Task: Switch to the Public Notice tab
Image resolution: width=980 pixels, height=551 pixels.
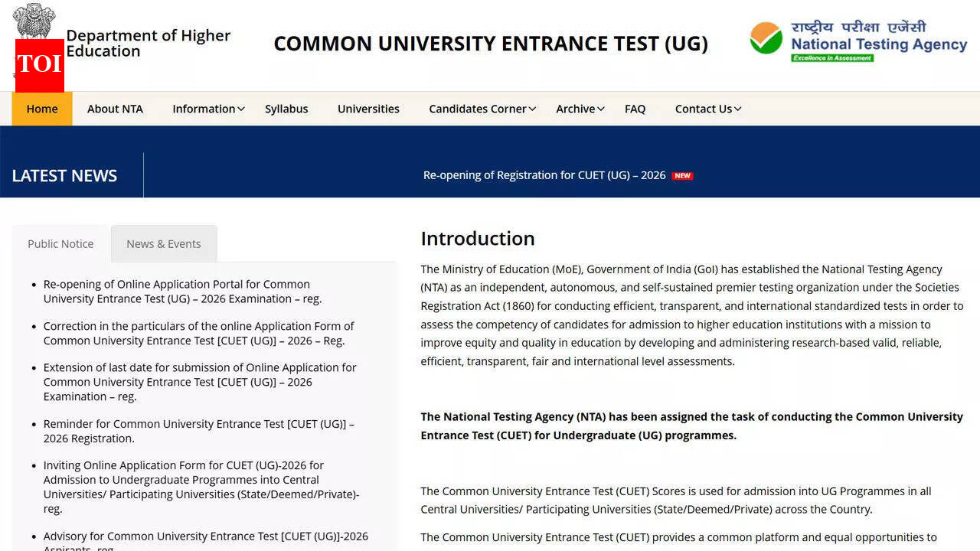Action: point(60,243)
